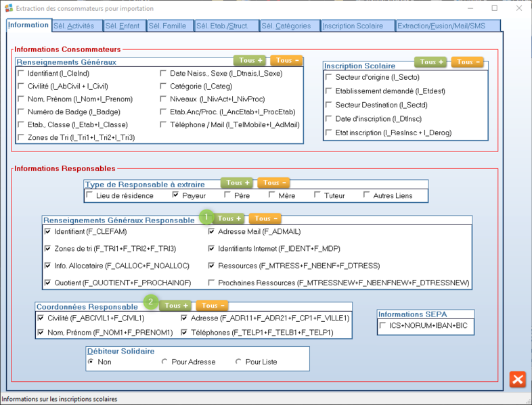Image resolution: width=532 pixels, height=405 pixels.
Task: Select the 'Pour Liste' radio option
Action: point(238,362)
